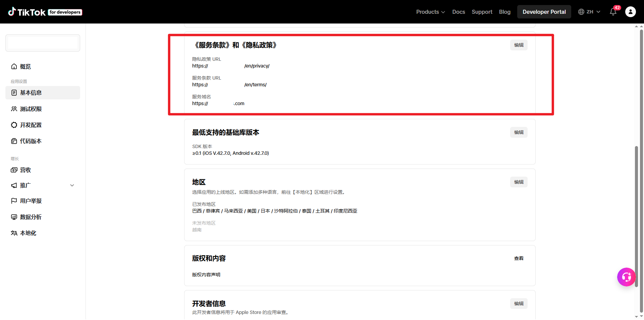Select 基本信息 in the sidebar
644x320 pixels.
[x=43, y=93]
